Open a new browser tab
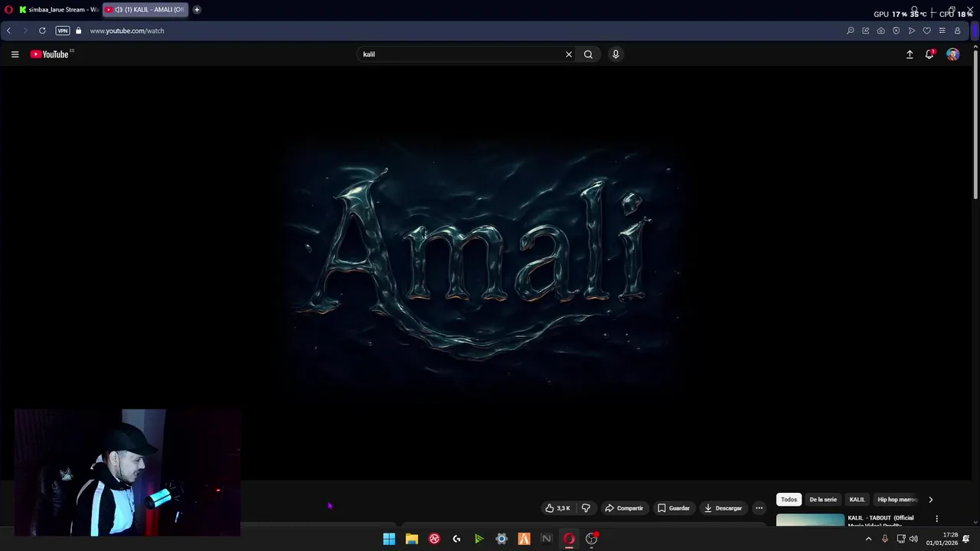This screenshot has height=551, width=980. (197, 10)
